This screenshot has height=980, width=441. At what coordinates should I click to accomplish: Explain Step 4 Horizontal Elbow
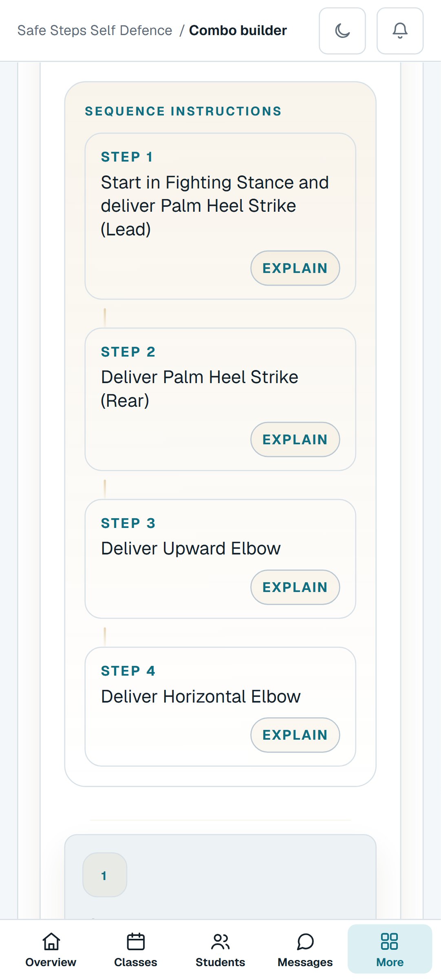295,735
